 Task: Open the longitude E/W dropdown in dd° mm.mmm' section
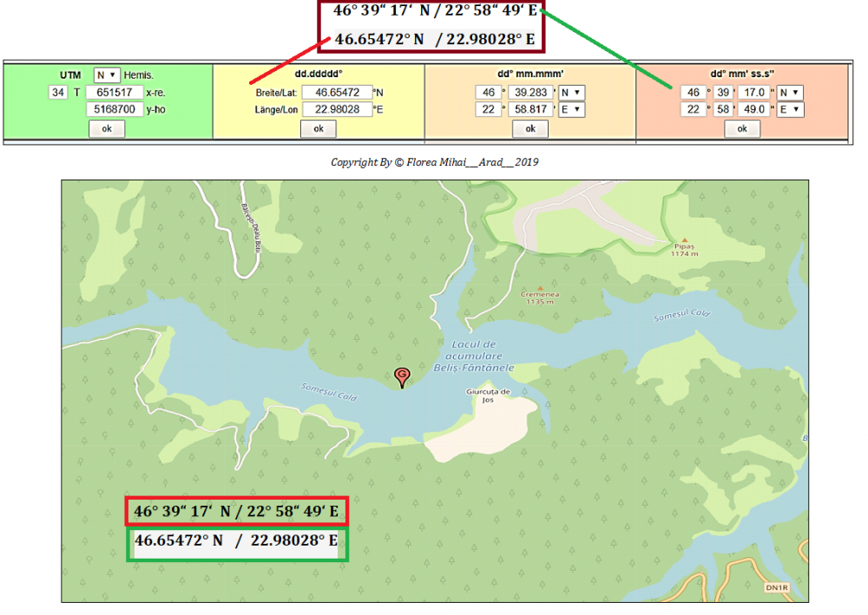573,109
